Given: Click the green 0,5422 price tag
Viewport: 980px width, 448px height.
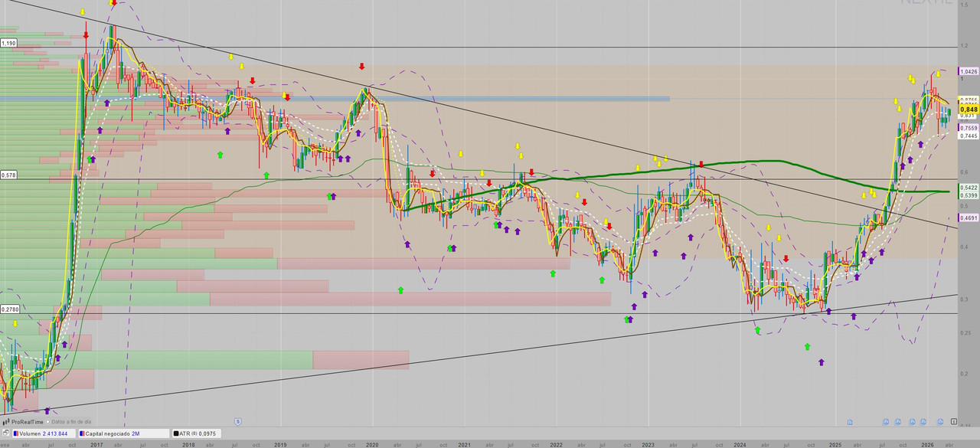Looking at the screenshot, I should pyautogui.click(x=969, y=187).
